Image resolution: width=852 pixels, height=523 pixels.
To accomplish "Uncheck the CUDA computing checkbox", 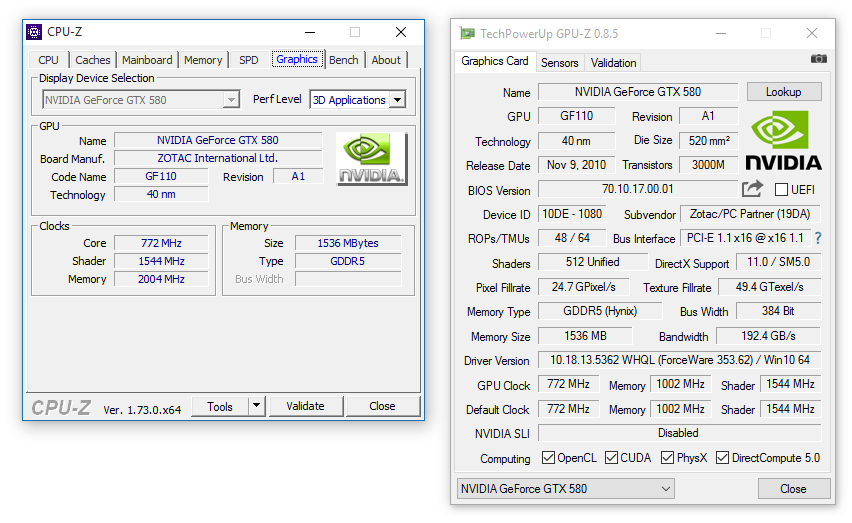I will click(x=612, y=458).
